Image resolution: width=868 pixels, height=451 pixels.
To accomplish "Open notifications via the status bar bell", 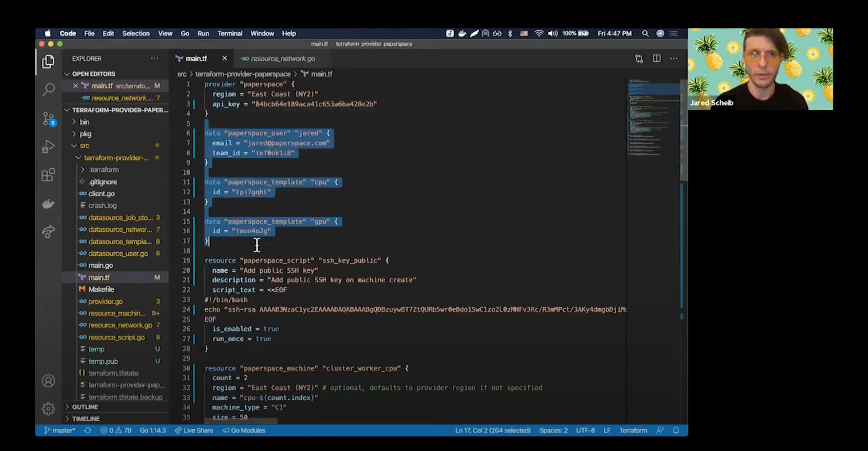I will point(675,430).
